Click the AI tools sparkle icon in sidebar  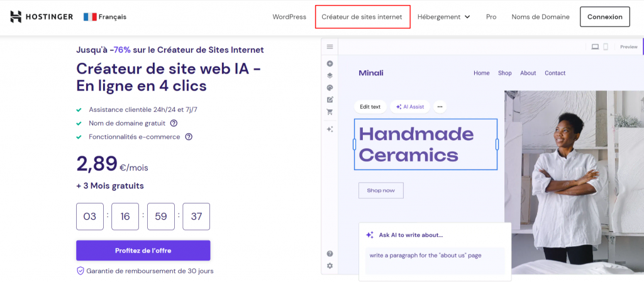click(330, 129)
